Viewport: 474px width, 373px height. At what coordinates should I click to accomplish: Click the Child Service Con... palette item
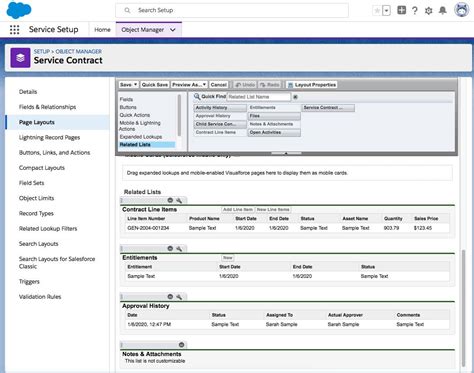(220, 124)
